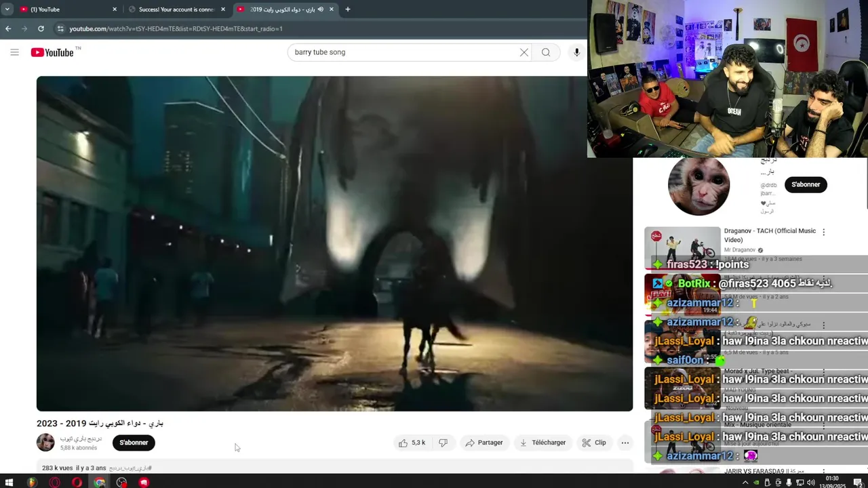Open the tab search dropdown arrow
The width and height of the screenshot is (868, 488).
tap(7, 9)
